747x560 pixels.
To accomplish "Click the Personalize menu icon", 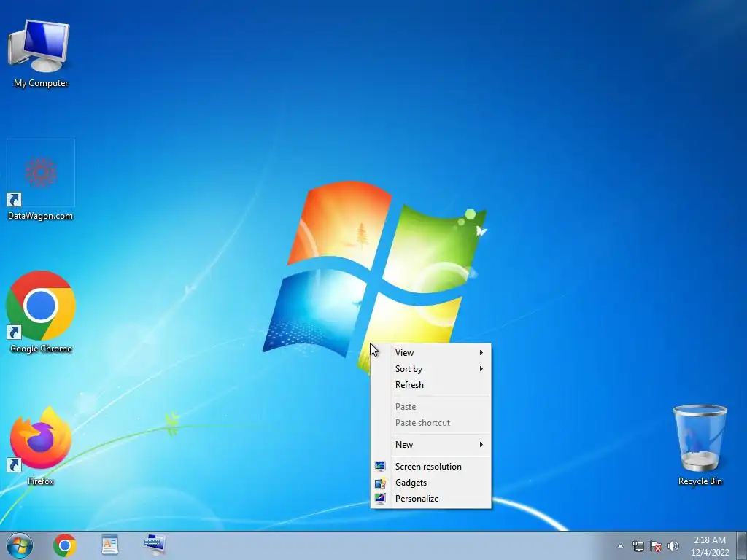I will pyautogui.click(x=380, y=499).
